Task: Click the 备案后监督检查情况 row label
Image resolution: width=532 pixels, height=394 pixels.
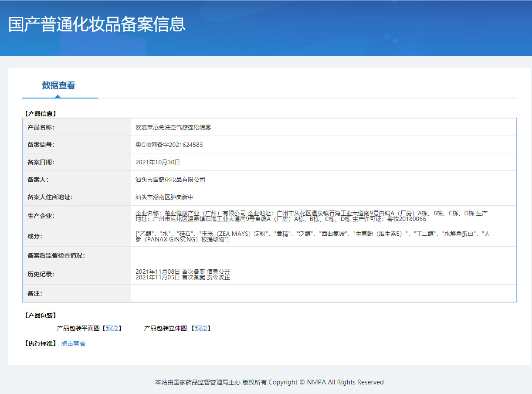Action: point(56,255)
